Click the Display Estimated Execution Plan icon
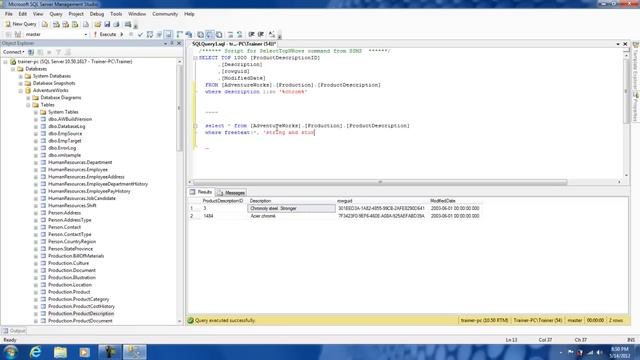This screenshot has width=640, height=360. tap(150, 35)
